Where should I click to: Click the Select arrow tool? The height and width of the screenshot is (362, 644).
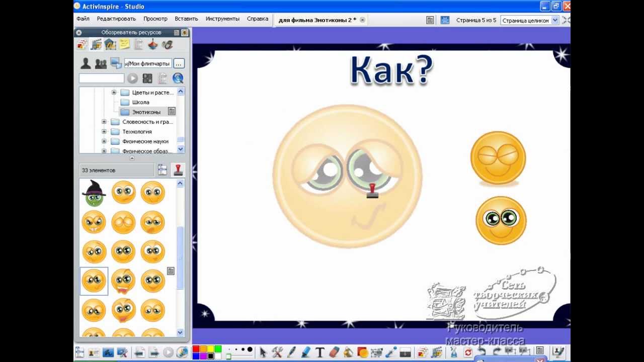click(263, 352)
